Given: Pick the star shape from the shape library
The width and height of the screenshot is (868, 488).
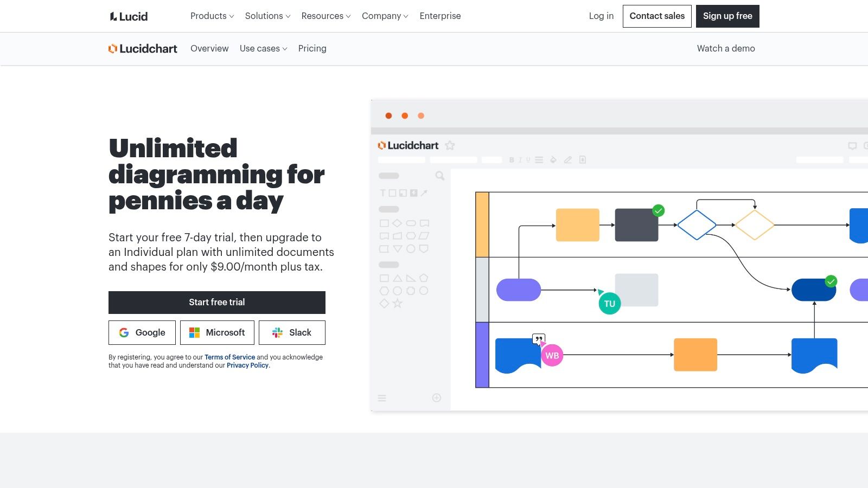Looking at the screenshot, I should click(x=398, y=304).
